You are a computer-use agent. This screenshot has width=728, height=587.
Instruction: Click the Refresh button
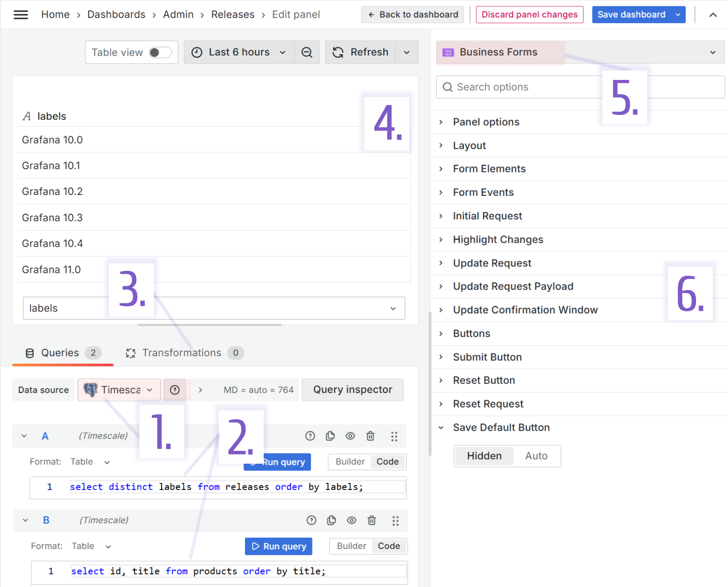click(x=360, y=52)
